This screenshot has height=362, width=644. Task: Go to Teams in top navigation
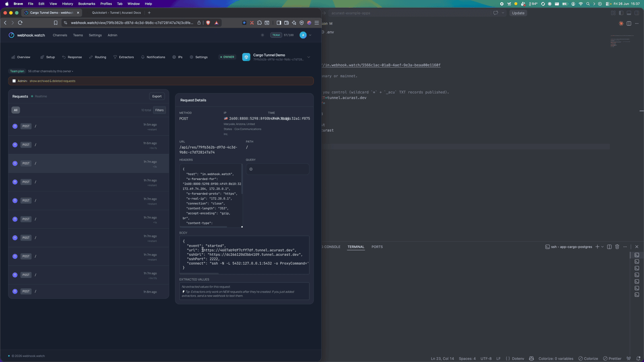78,35
